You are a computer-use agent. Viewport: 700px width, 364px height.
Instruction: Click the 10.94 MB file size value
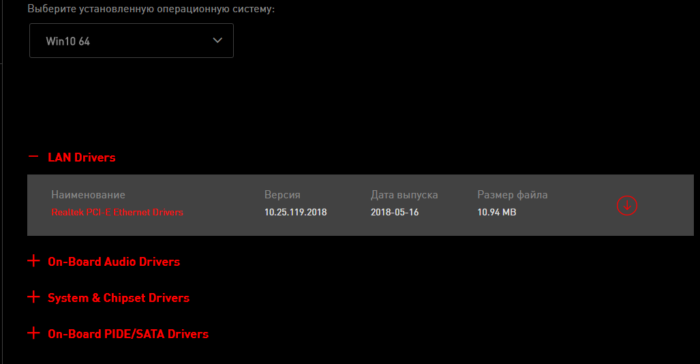click(x=497, y=213)
